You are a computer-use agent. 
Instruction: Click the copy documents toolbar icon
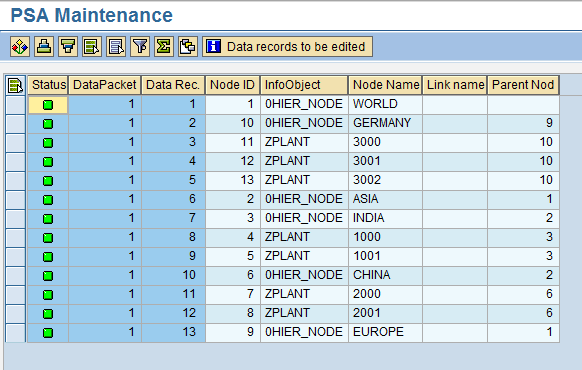click(x=188, y=47)
